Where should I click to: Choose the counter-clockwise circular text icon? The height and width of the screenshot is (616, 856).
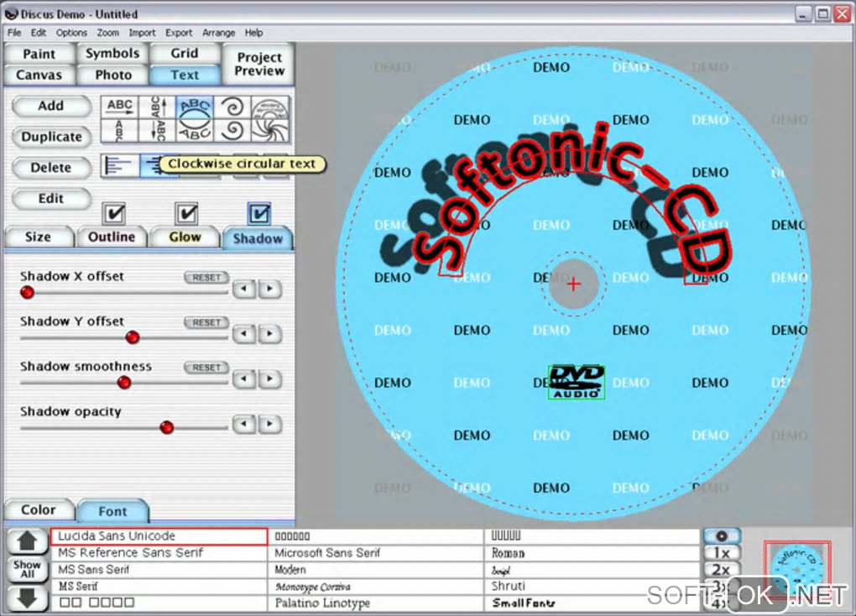pos(195,131)
